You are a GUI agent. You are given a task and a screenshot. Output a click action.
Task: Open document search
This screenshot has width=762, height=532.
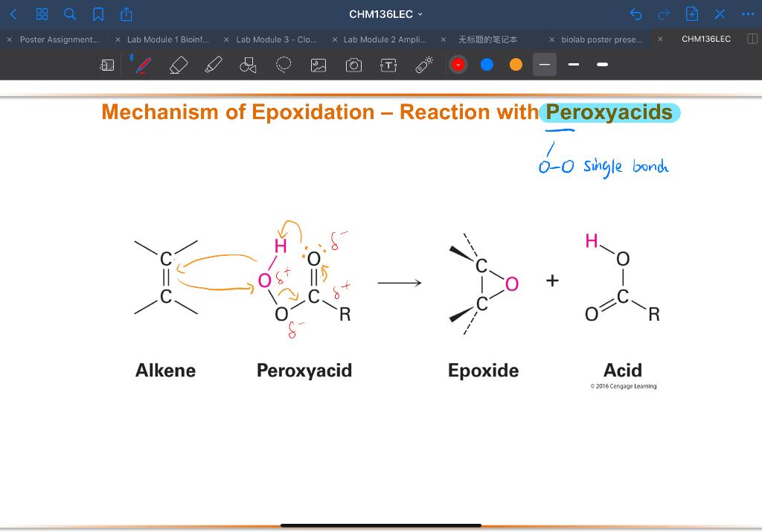(70, 13)
